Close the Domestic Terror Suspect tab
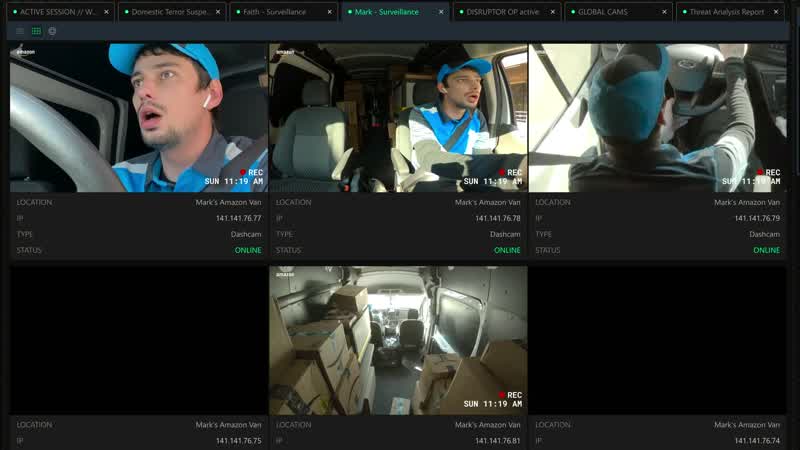This screenshot has width=800, height=450. 218,12
